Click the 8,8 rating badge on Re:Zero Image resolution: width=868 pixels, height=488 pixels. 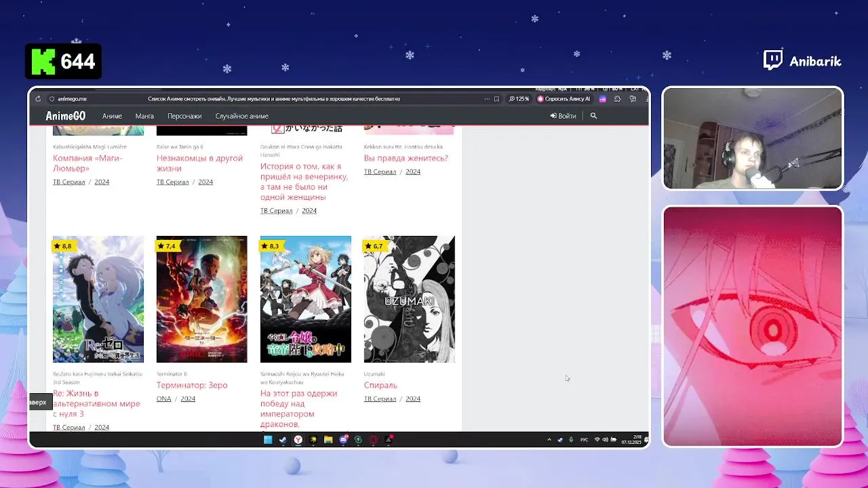point(62,246)
